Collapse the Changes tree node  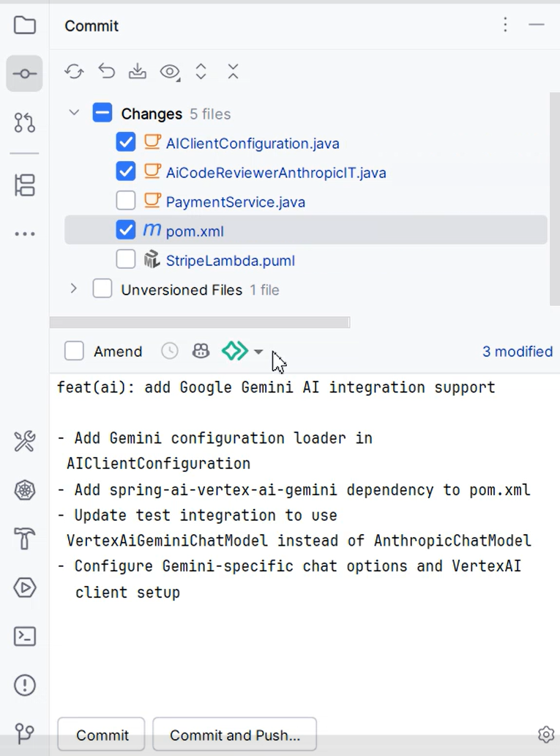click(x=72, y=114)
